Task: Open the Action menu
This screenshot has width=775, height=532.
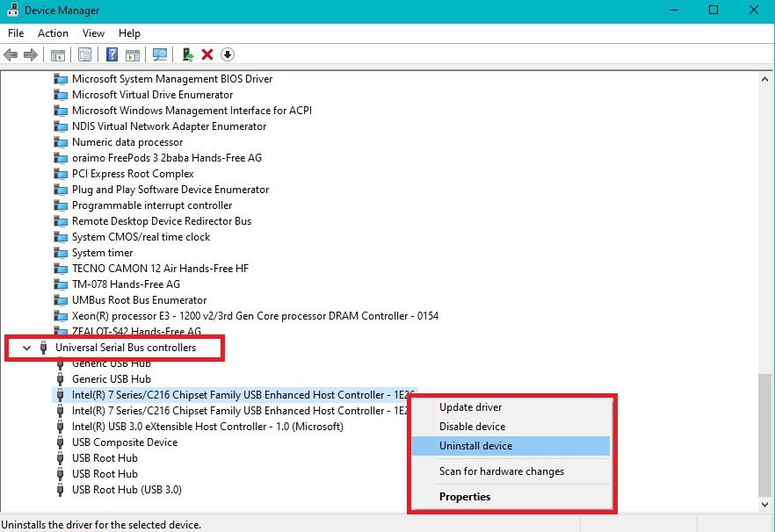Action: click(x=53, y=33)
